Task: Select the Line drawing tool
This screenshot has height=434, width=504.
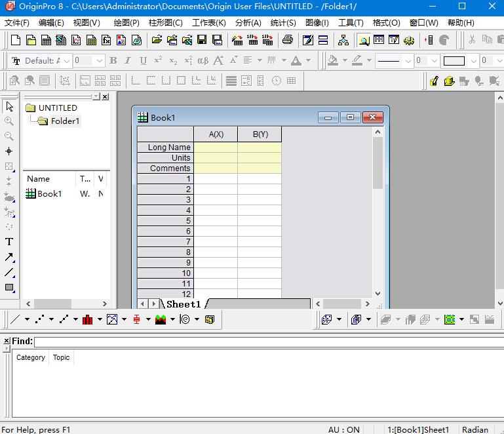Action: pos(9,272)
